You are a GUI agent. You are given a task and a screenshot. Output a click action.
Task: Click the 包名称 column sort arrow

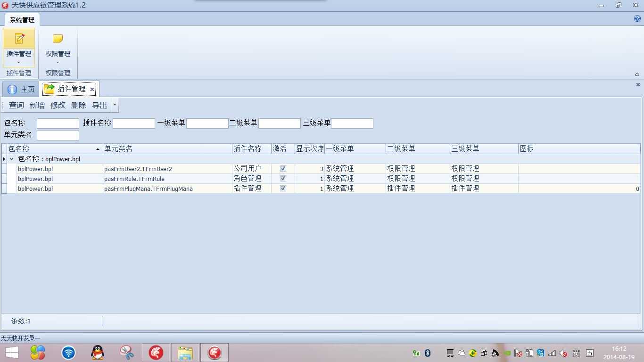[98, 149]
